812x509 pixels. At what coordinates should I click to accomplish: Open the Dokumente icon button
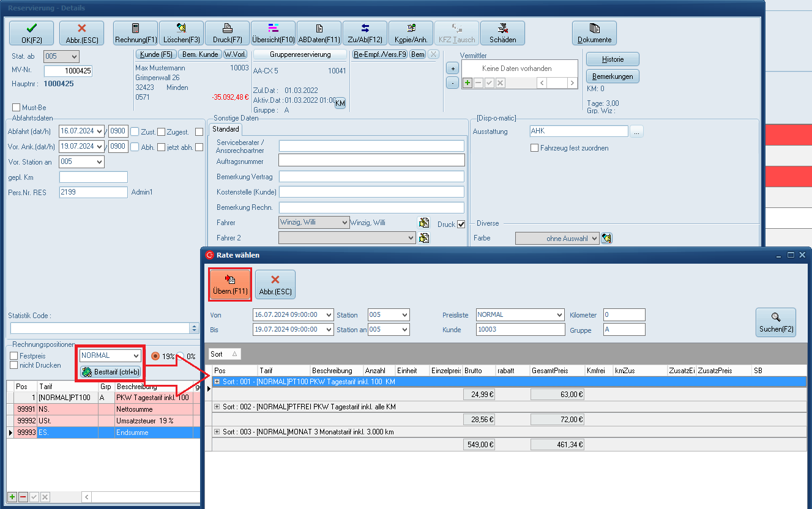(x=594, y=33)
